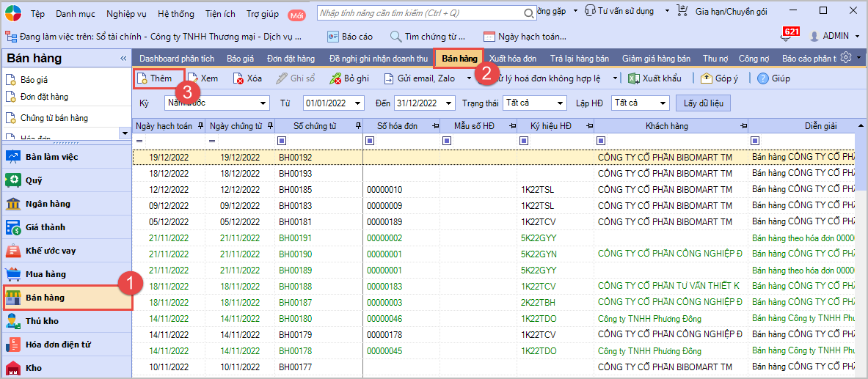
Task: Toggle pin on Số hóa đơn column
Action: (x=436, y=126)
